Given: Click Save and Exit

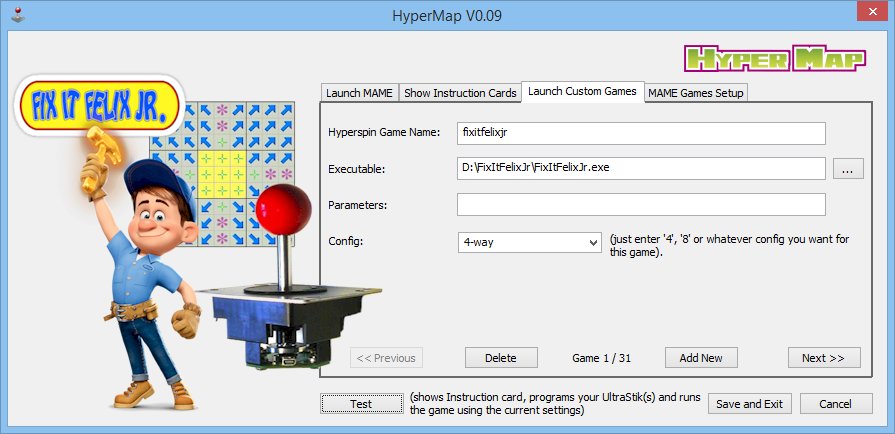Looking at the screenshot, I should [749, 404].
